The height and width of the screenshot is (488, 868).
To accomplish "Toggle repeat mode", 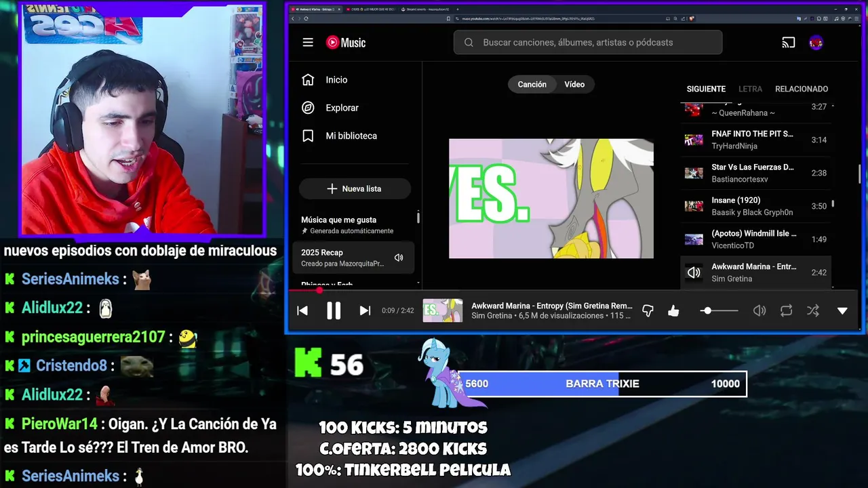I will click(786, 310).
